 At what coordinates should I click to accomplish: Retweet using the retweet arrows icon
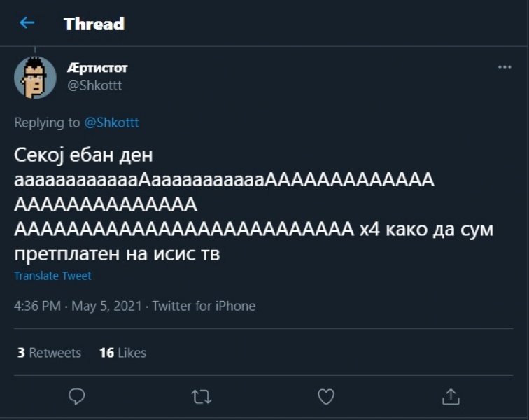click(202, 397)
